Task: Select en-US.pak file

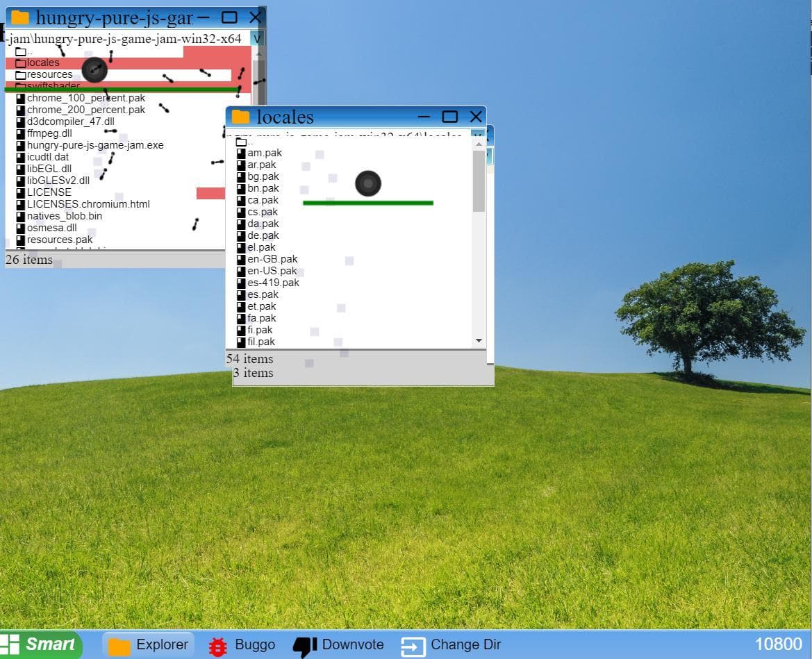Action: (x=267, y=272)
